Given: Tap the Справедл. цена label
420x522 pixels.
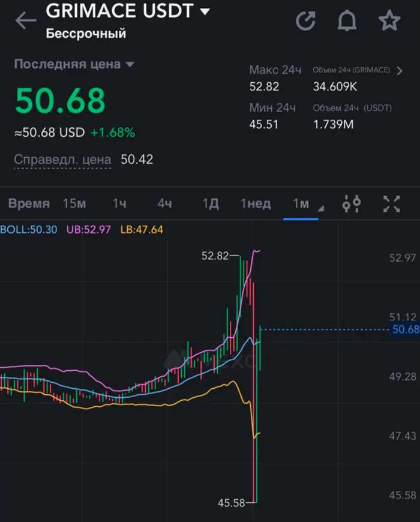Looking at the screenshot, I should pos(62,160).
